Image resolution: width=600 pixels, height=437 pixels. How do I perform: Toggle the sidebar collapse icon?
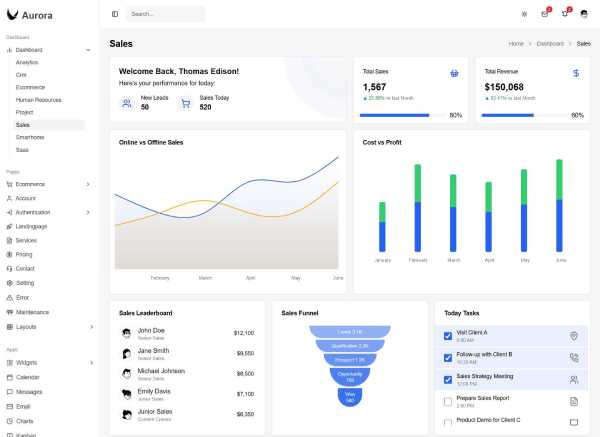[115, 14]
